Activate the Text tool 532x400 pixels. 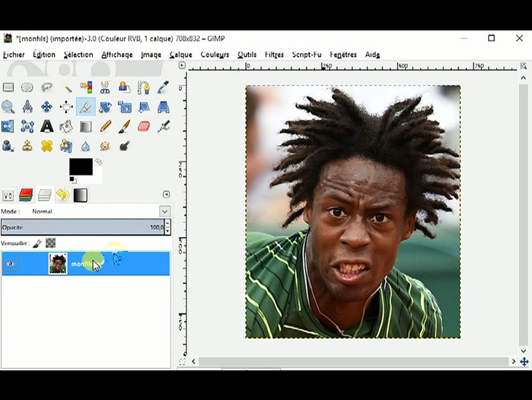[x=47, y=126]
